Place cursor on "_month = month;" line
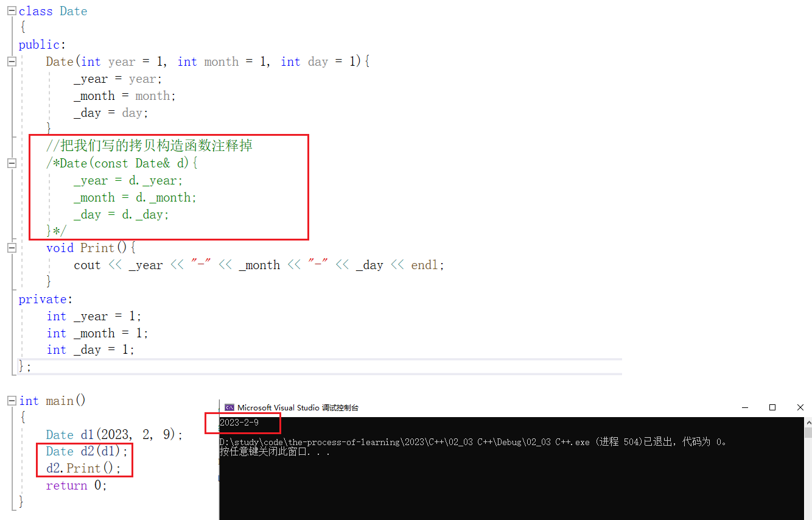812x520 pixels. 125,96
